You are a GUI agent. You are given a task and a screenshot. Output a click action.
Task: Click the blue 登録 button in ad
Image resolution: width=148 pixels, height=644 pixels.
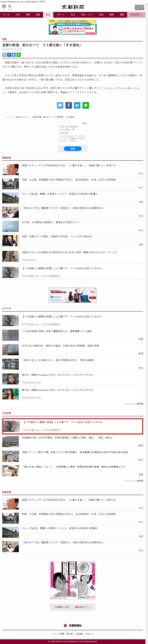click(x=73, y=149)
